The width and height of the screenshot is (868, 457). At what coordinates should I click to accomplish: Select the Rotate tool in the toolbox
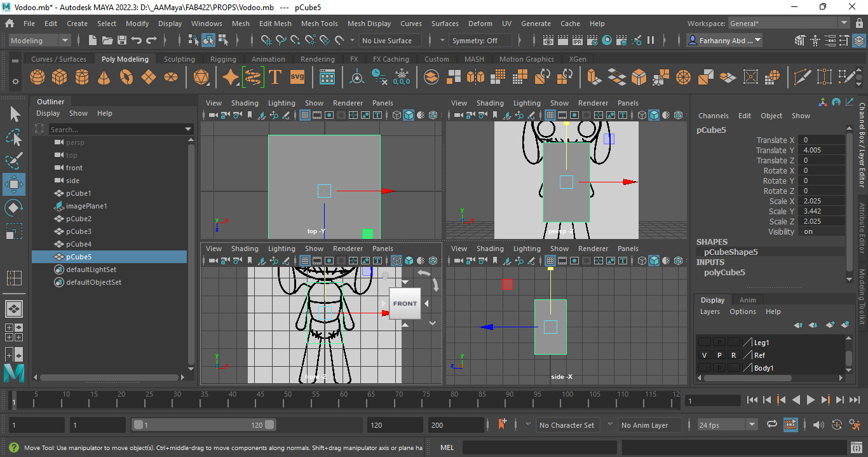point(14,208)
